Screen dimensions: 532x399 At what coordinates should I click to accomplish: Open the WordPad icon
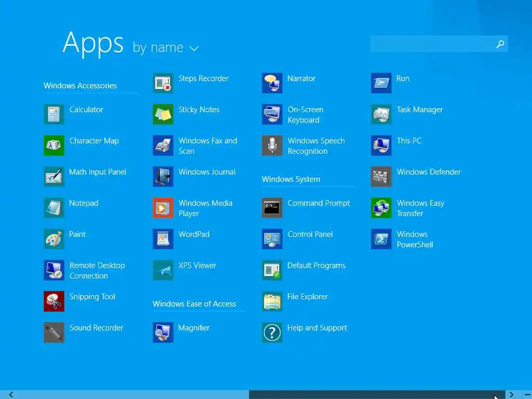click(x=163, y=239)
